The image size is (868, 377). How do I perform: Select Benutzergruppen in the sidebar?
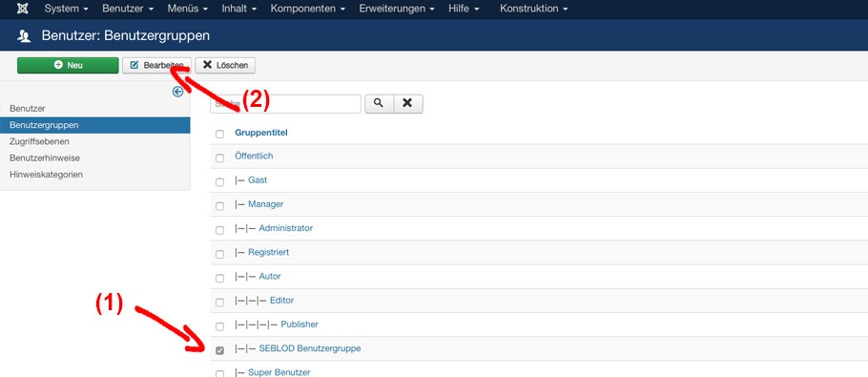pos(95,125)
